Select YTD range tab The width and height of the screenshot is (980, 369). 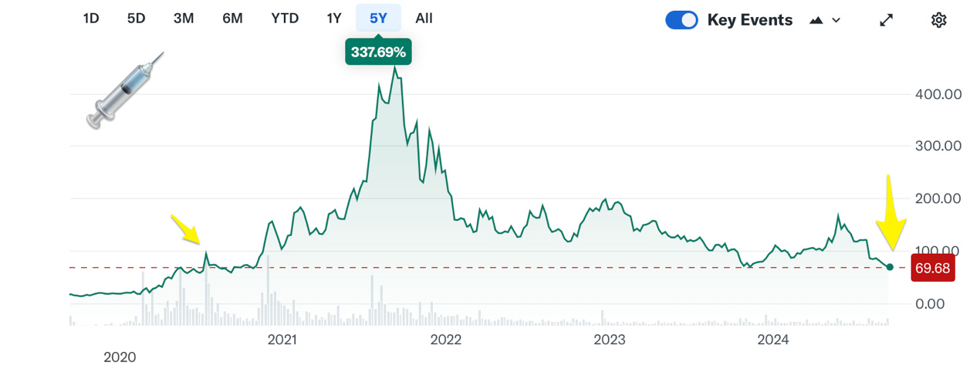285,19
